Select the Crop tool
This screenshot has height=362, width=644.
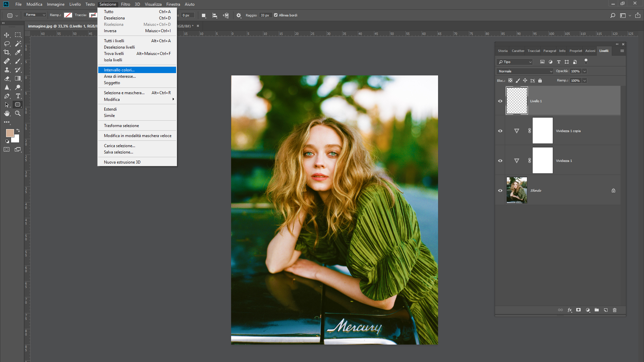[x=7, y=52]
